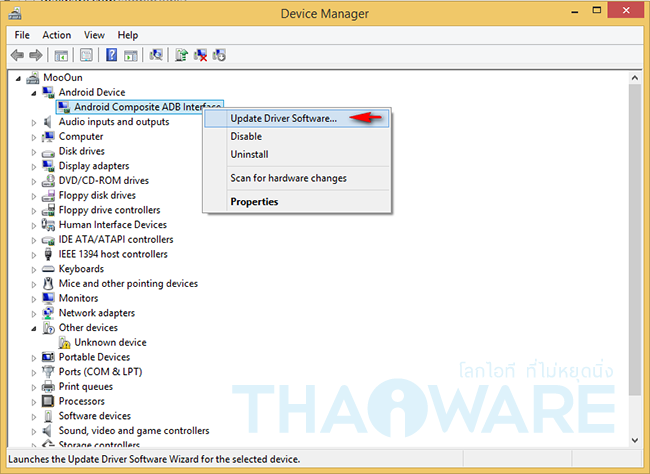Click the Audio inputs and outputs speaker icon
650x474 pixels.
tap(48, 122)
